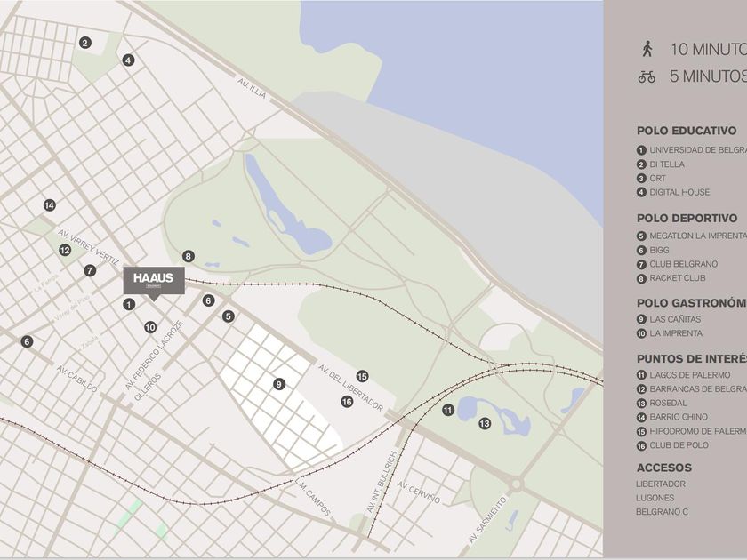The image size is (747, 560).
Task: Select the CLUB BELGRANO legend entry
Action: click(x=677, y=264)
